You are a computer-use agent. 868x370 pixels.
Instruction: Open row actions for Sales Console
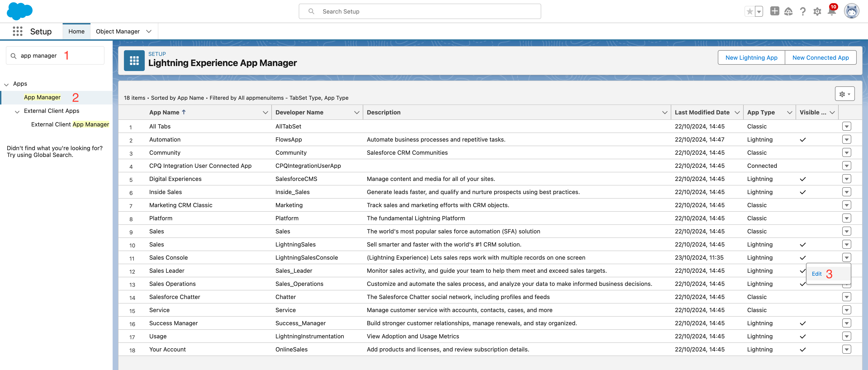pos(847,258)
